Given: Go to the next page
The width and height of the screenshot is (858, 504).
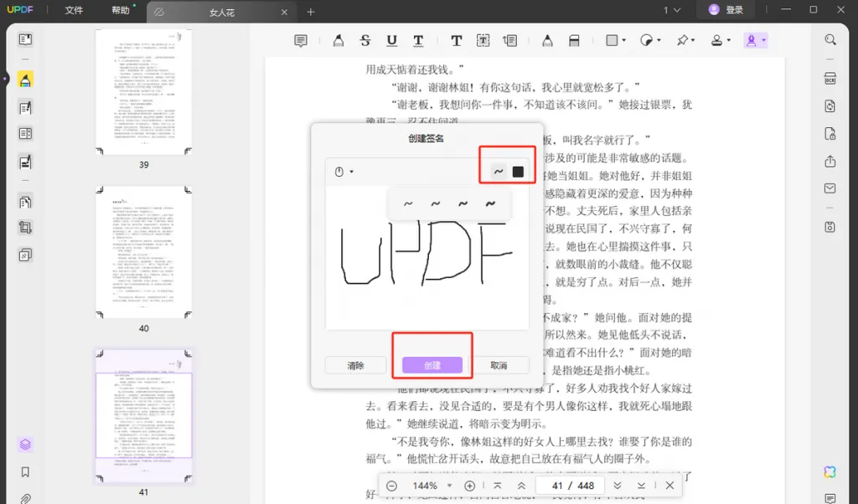Looking at the screenshot, I should coord(618,486).
